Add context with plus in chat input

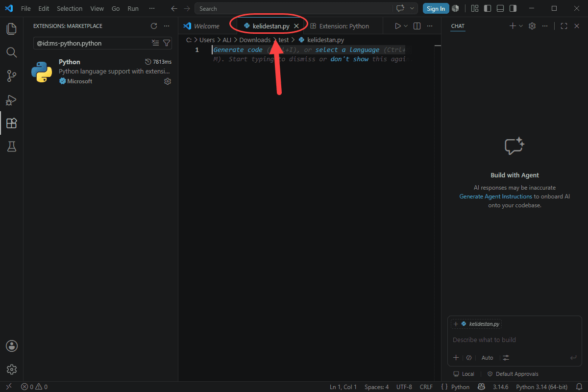[x=456, y=358]
